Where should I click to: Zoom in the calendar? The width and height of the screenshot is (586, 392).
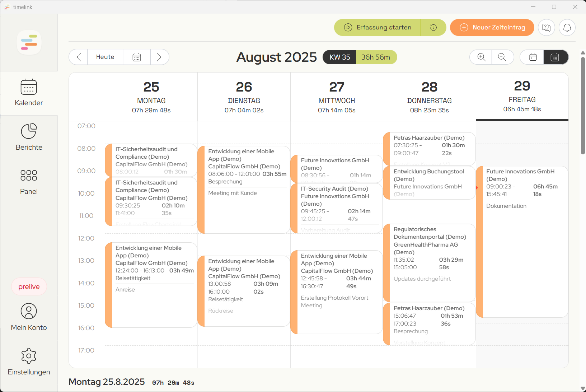click(481, 57)
